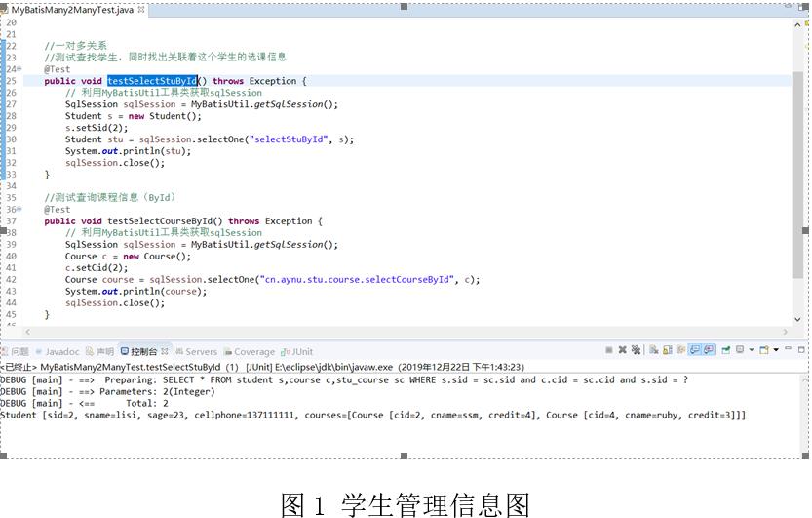Collapse the method fold at line 36
812x518 pixels.
tap(19, 210)
